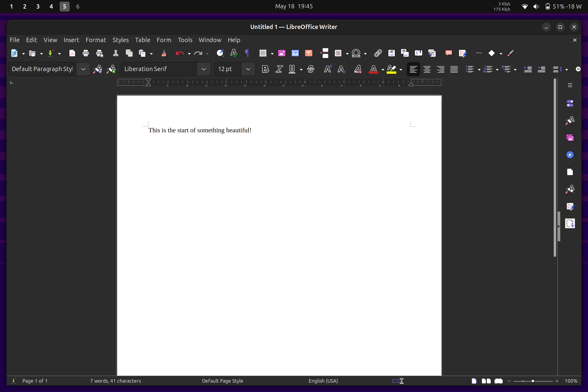Click the Copy icon
The image size is (588, 392).
[129, 53]
